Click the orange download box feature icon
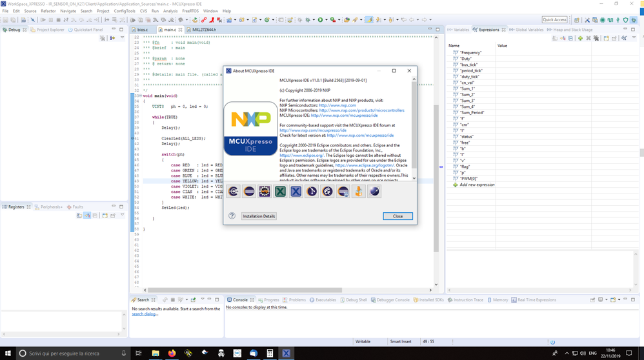This screenshot has height=360, width=644. coord(359,191)
